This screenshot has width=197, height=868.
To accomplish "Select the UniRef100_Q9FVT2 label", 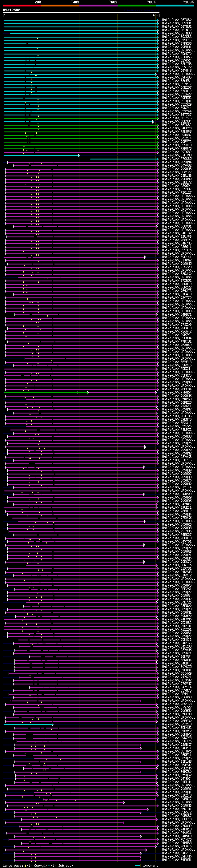I will [177, 142].
